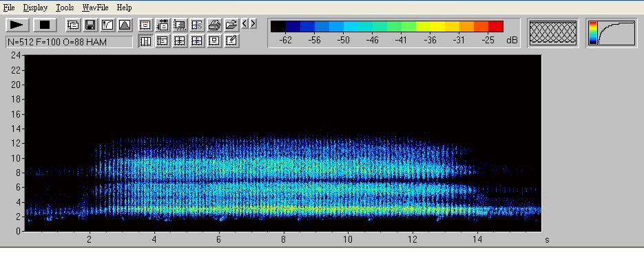Click the floppy disk save icon
The height and width of the screenshot is (264, 644).
pyautogui.click(x=90, y=25)
